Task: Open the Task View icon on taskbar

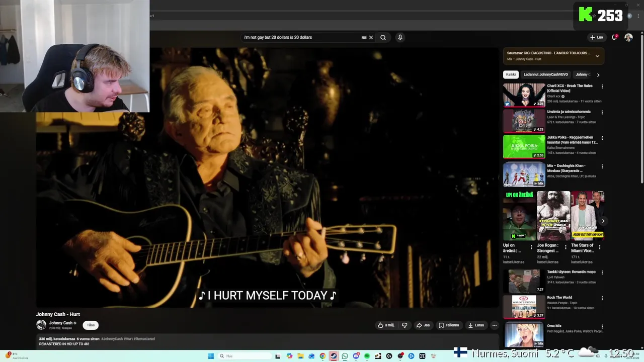Action: pyautogui.click(x=278, y=356)
